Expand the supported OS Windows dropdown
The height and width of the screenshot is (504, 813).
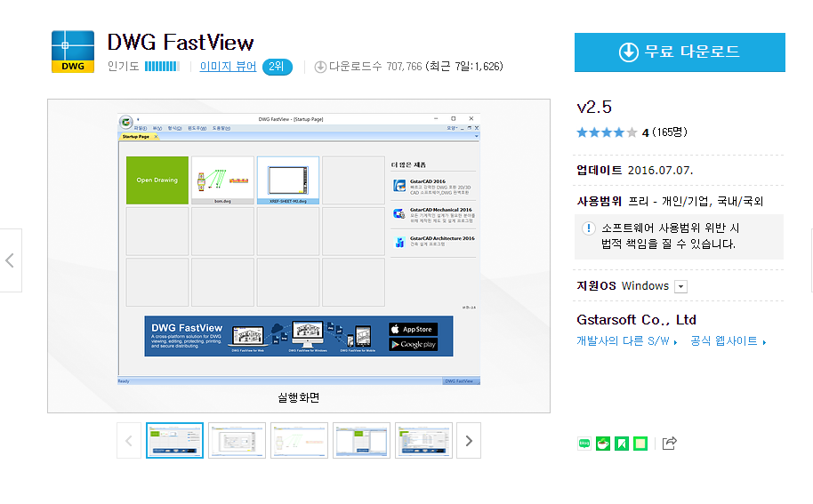[680, 286]
